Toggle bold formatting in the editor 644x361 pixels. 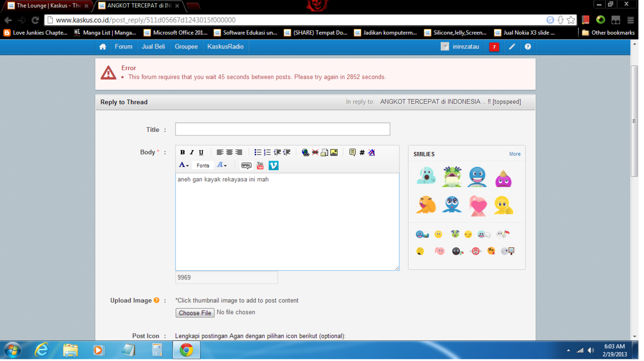pos(183,153)
